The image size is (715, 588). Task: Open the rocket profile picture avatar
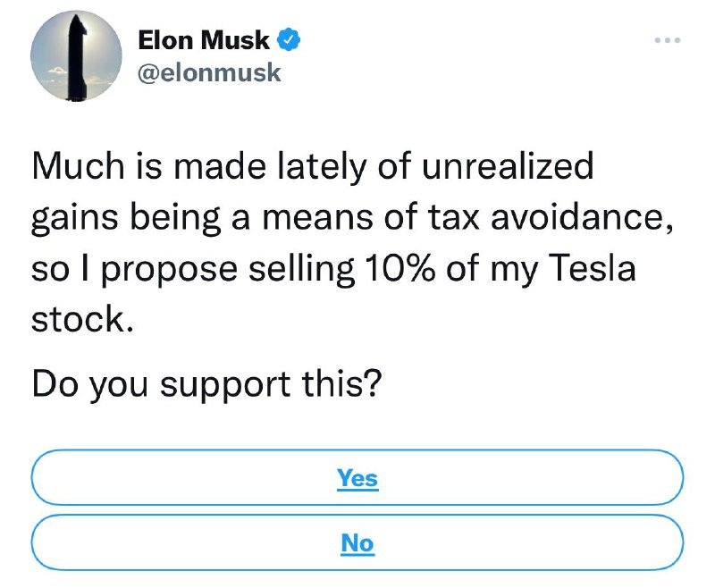pos(76,55)
